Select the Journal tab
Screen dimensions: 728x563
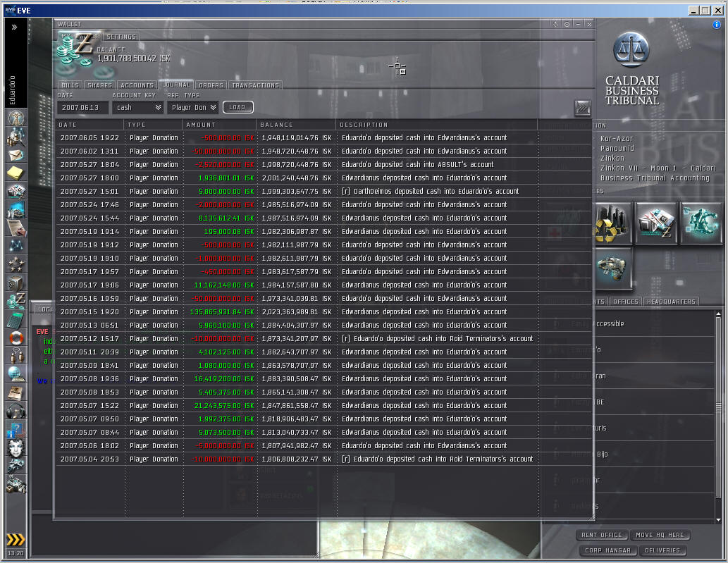tap(176, 85)
